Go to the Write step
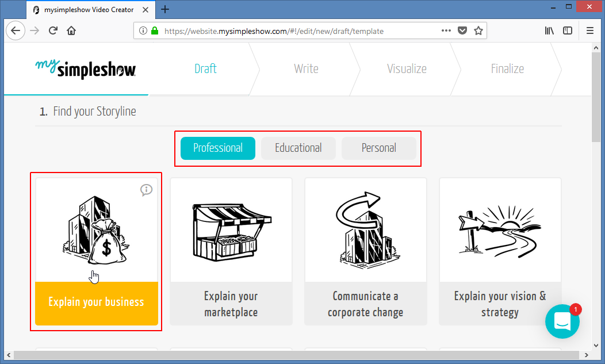Screen dimensions: 605x364 click(306, 69)
